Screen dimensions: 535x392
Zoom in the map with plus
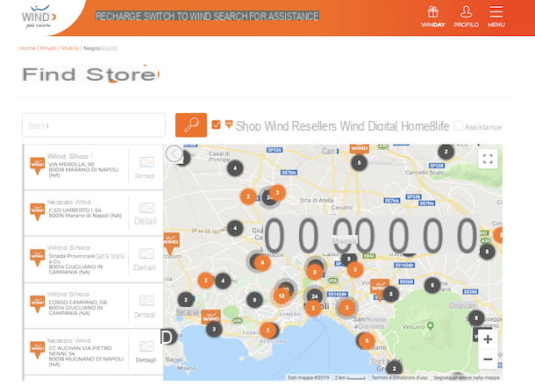point(488,339)
